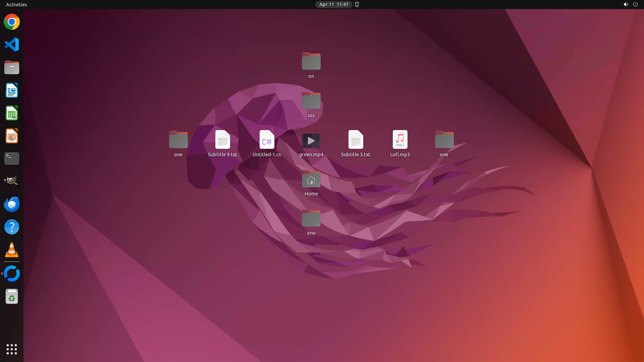
Task: Open Google Chrome from the dock
Action: [x=12, y=22]
